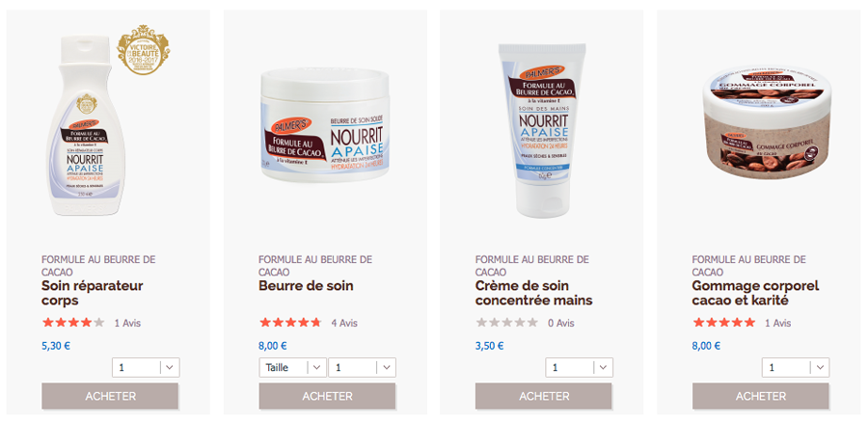Click the empty star rating for Crème de soin
This screenshot has width=868, height=421.
tap(507, 323)
